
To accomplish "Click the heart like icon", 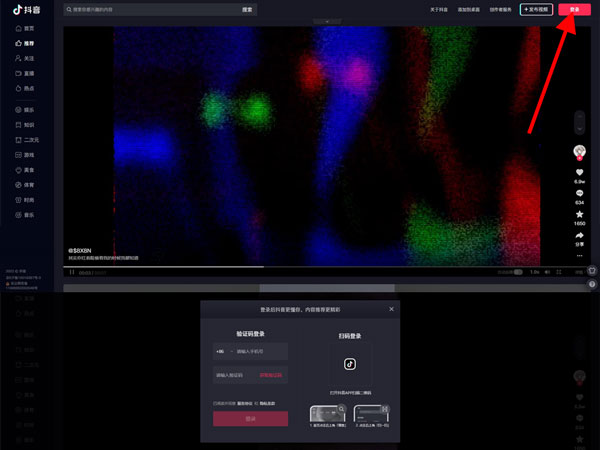I will [x=579, y=172].
